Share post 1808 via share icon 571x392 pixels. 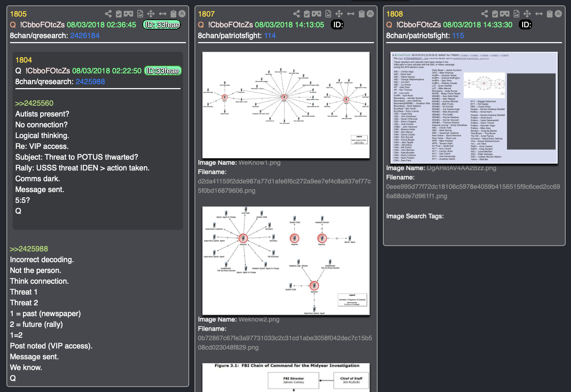click(485, 14)
